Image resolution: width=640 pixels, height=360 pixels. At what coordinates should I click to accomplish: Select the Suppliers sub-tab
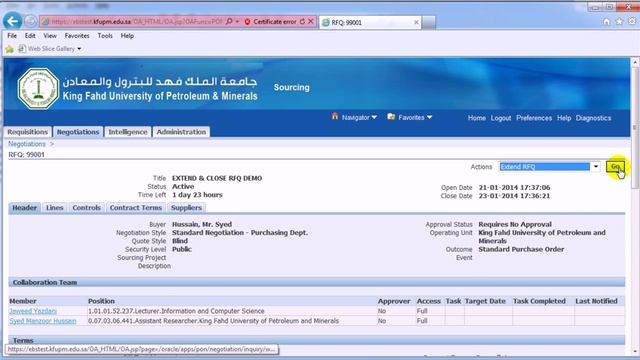tap(186, 208)
